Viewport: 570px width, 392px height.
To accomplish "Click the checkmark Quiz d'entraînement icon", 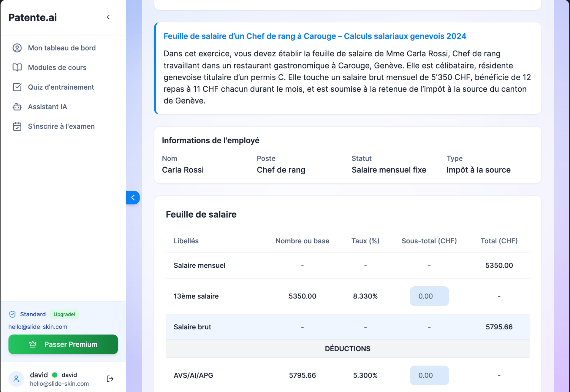I will point(17,87).
